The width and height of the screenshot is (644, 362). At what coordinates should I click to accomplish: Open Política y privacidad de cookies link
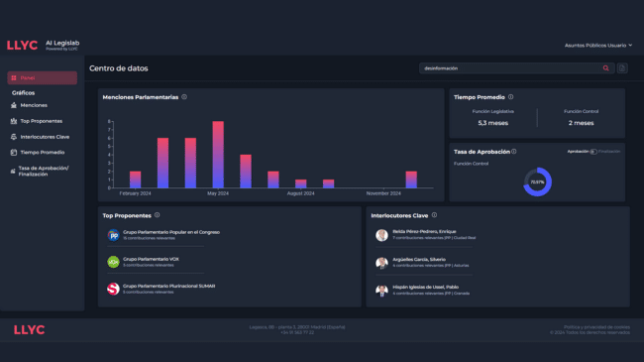596,327
